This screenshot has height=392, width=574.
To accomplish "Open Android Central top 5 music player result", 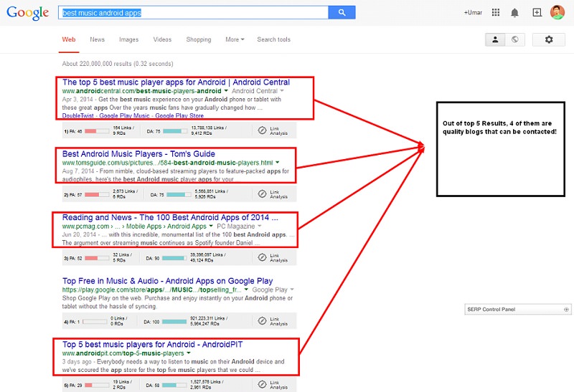I will click(x=176, y=82).
